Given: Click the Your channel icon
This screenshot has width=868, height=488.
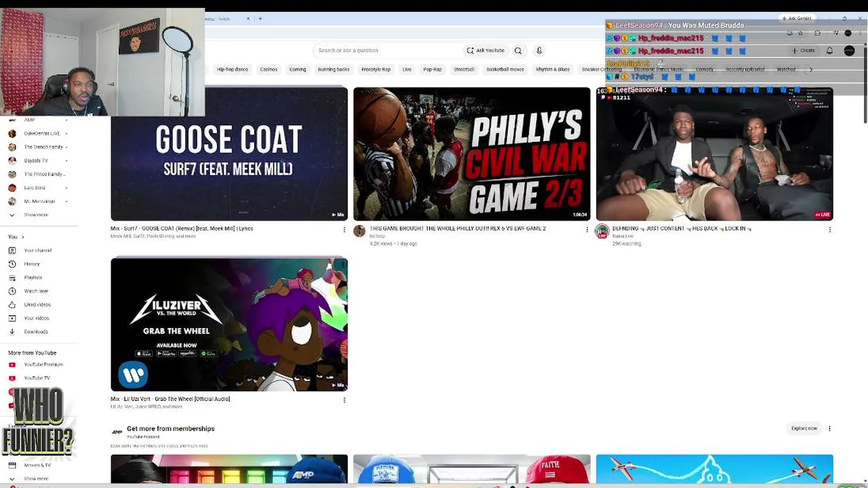Looking at the screenshot, I should (x=12, y=250).
